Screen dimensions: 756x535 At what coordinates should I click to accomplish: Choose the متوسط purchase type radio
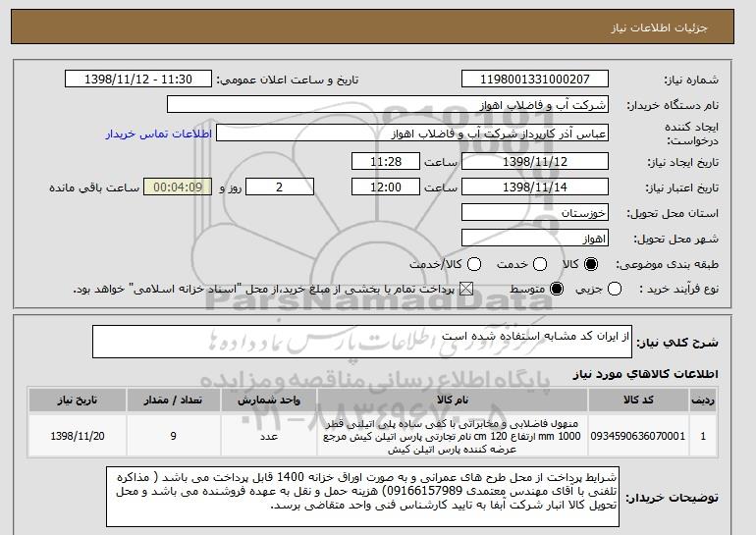click(x=557, y=290)
